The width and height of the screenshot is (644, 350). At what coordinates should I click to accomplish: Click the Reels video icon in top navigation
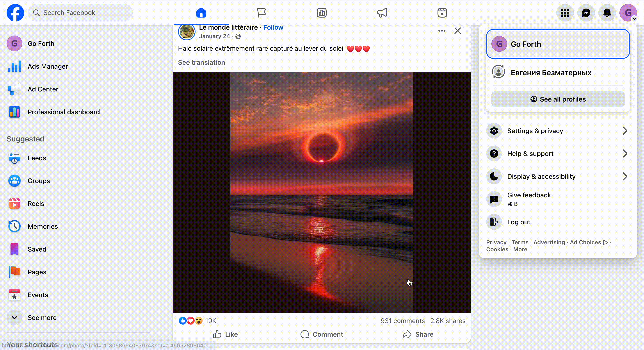pos(442,13)
